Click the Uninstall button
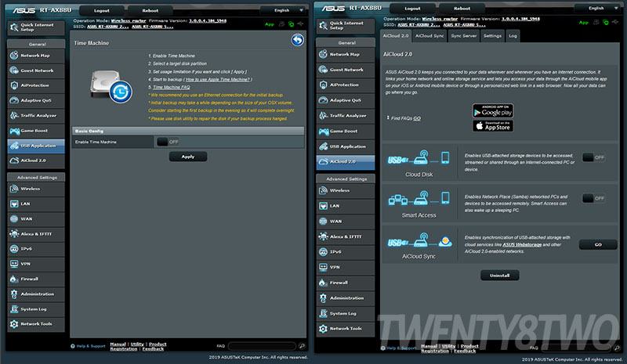Viewport: 627px width, 364px height. point(499,276)
